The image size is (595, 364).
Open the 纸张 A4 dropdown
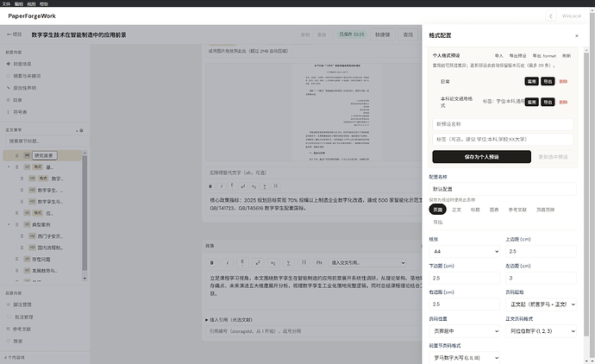point(465,251)
